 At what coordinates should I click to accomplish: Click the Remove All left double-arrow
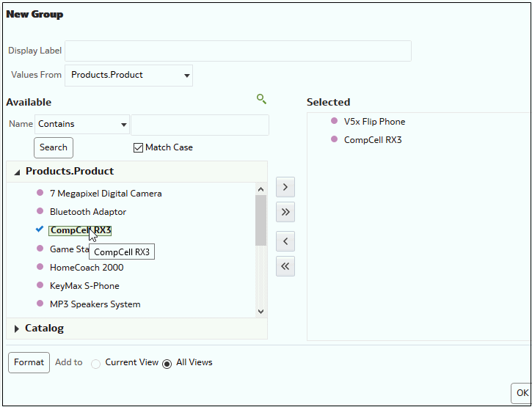coord(285,266)
